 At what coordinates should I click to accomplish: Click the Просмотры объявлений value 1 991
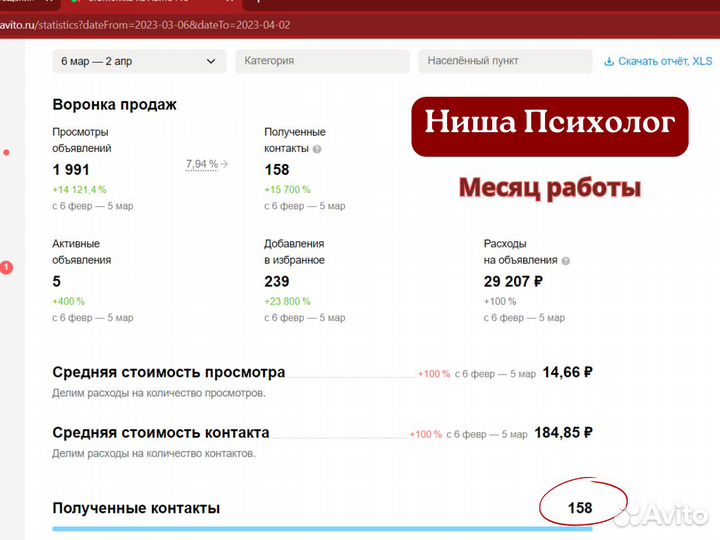(x=71, y=169)
